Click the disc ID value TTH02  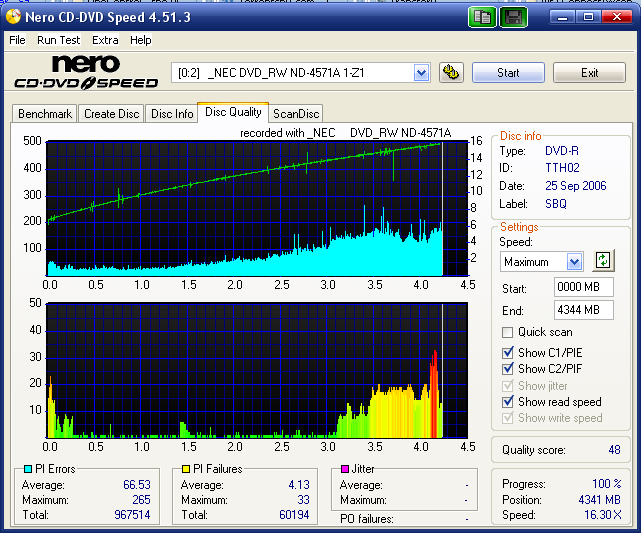(562, 168)
